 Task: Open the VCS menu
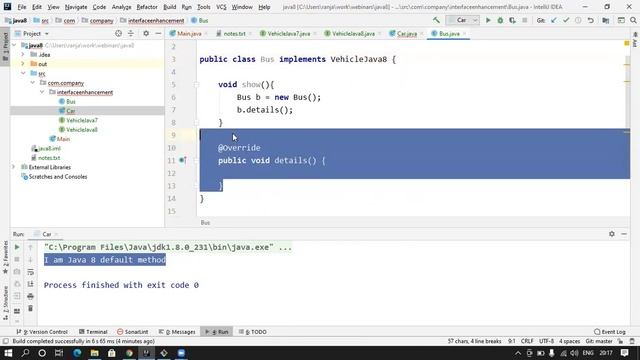[x=221, y=7]
